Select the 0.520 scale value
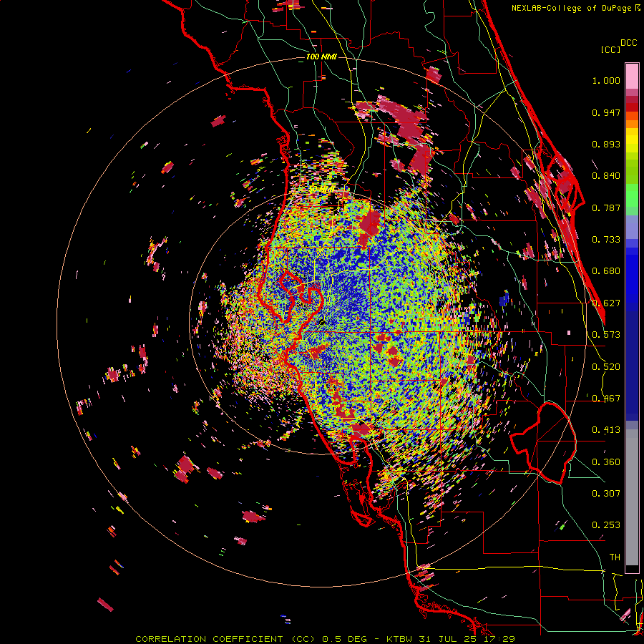The image size is (644, 644). pyautogui.click(x=606, y=367)
